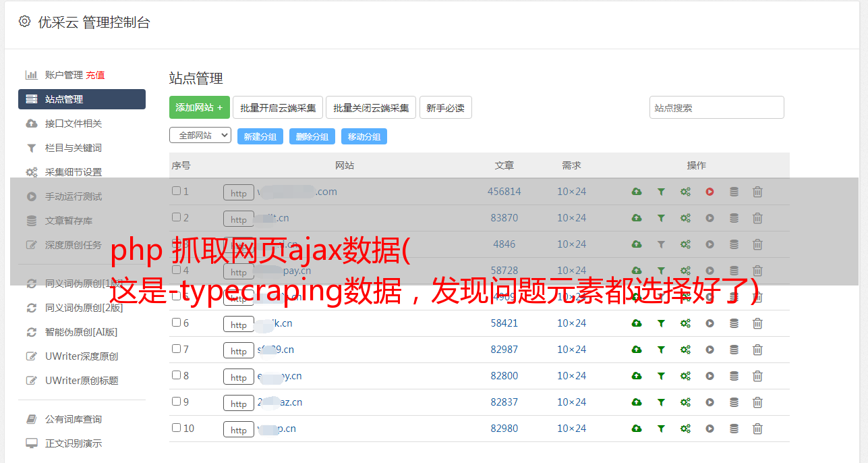868x463 pixels.
Task: Click the green filter icon in row 8
Action: [x=661, y=376]
